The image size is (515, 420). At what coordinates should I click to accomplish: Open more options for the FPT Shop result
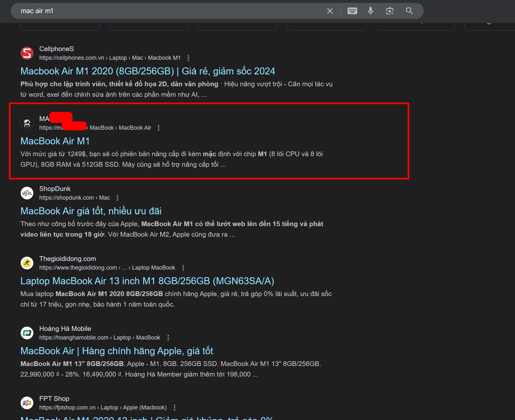point(174,408)
